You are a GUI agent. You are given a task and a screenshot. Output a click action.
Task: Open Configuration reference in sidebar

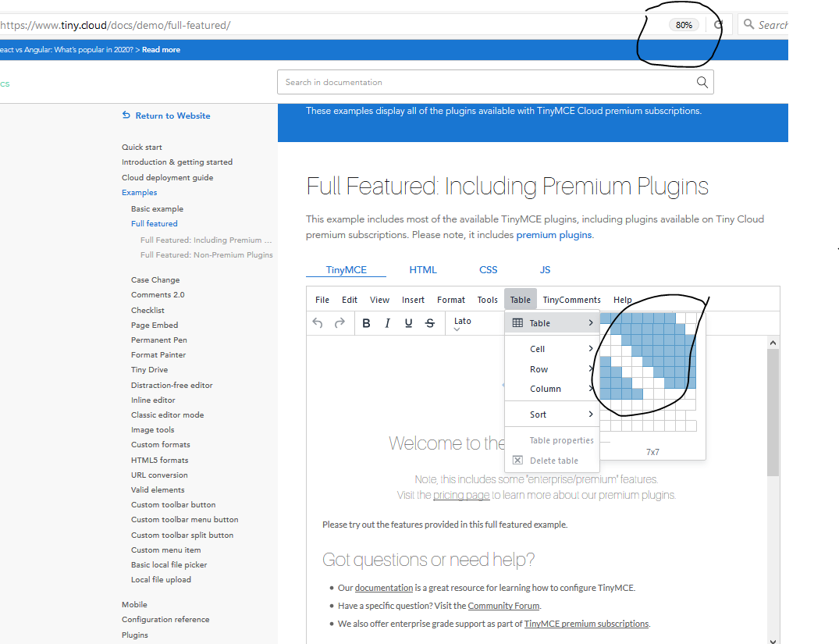[165, 619]
